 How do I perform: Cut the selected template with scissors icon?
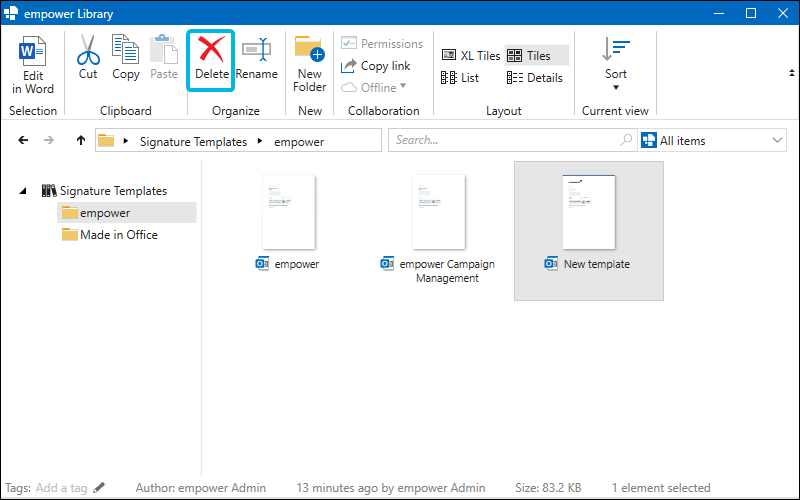pyautogui.click(x=88, y=49)
